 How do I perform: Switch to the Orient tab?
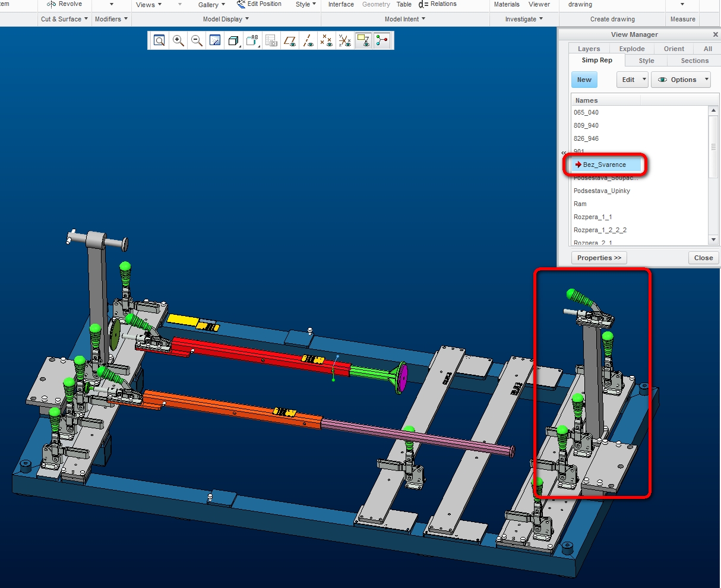674,49
